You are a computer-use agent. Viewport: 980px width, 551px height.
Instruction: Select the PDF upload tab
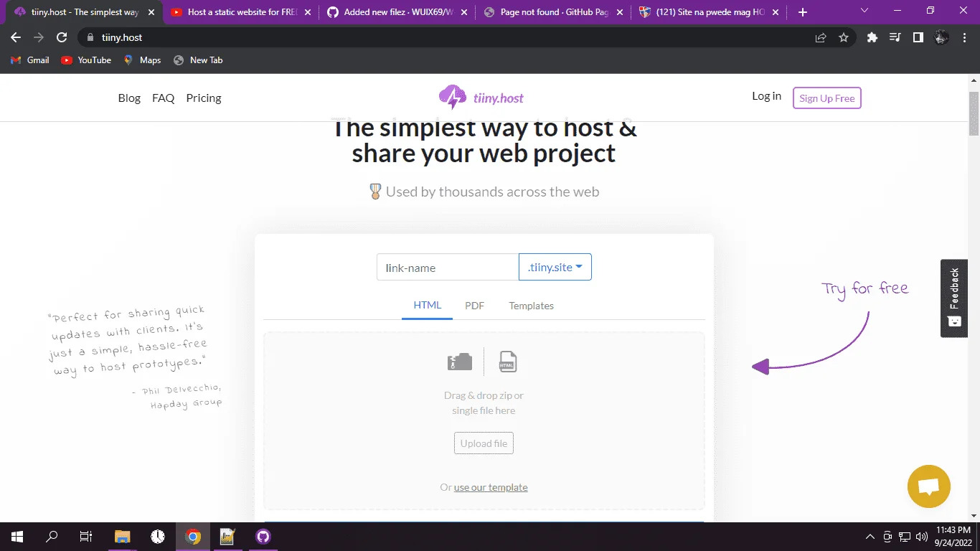pyautogui.click(x=474, y=306)
